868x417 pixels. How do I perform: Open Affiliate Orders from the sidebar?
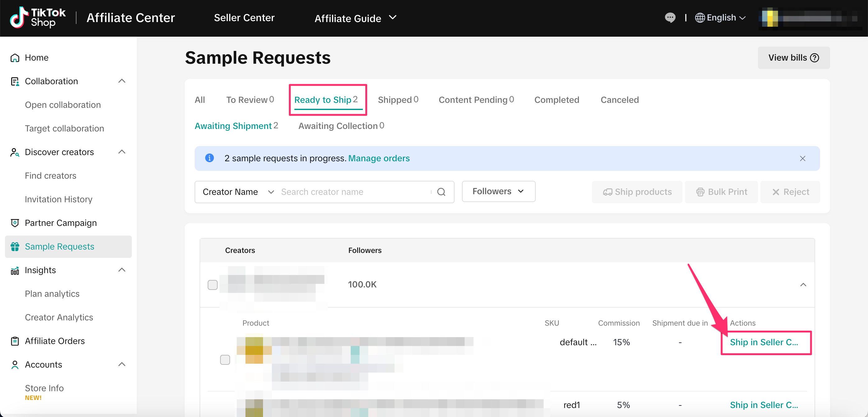[x=55, y=341]
